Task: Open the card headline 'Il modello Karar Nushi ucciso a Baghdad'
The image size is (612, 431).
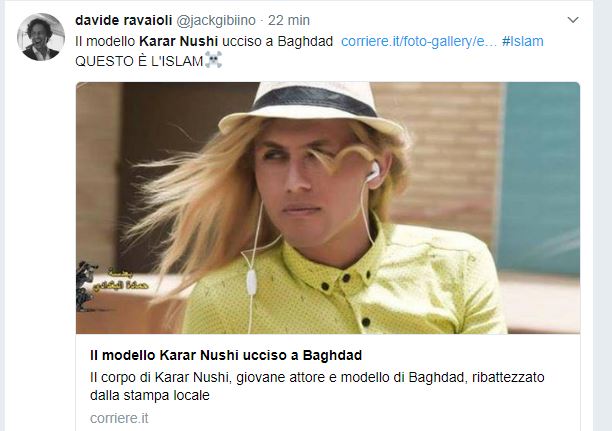Action: click(226, 355)
